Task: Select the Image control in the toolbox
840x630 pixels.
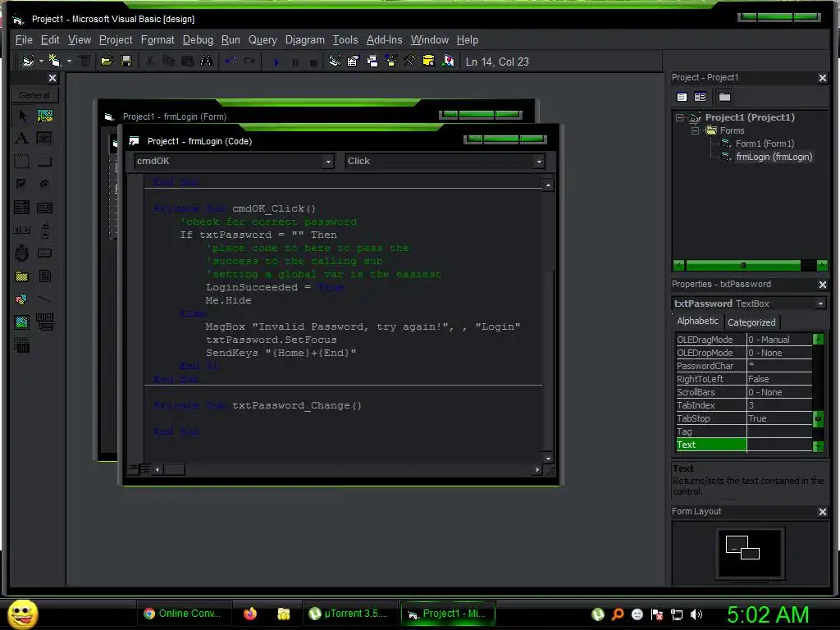Action: [x=22, y=322]
